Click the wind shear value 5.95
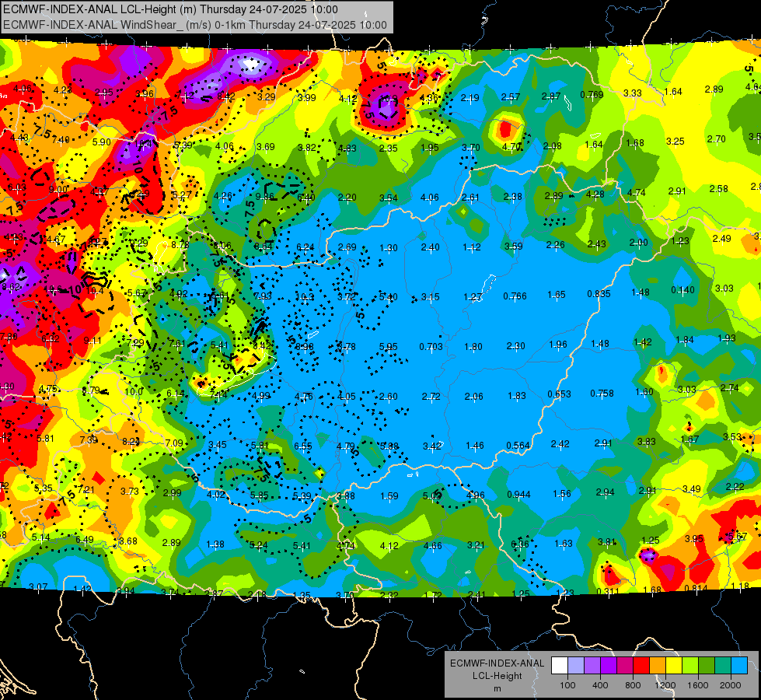Screen dimensions: 761x700 pos(388,346)
